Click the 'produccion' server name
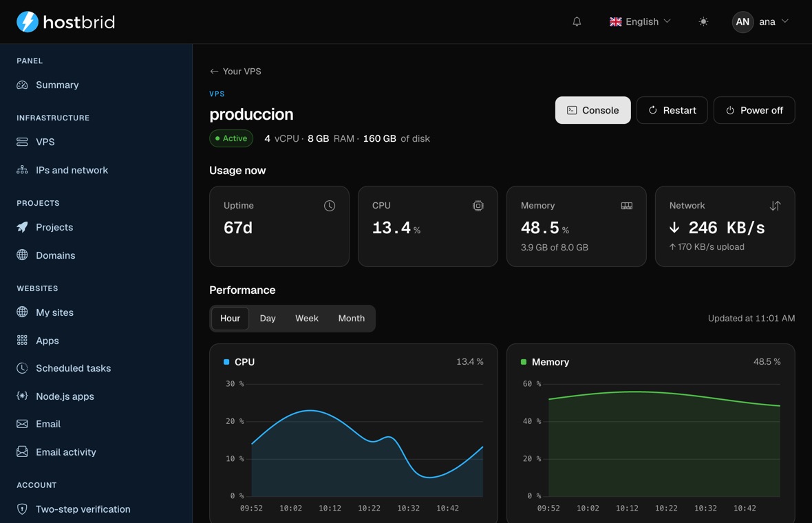The width and height of the screenshot is (812, 523). (251, 114)
